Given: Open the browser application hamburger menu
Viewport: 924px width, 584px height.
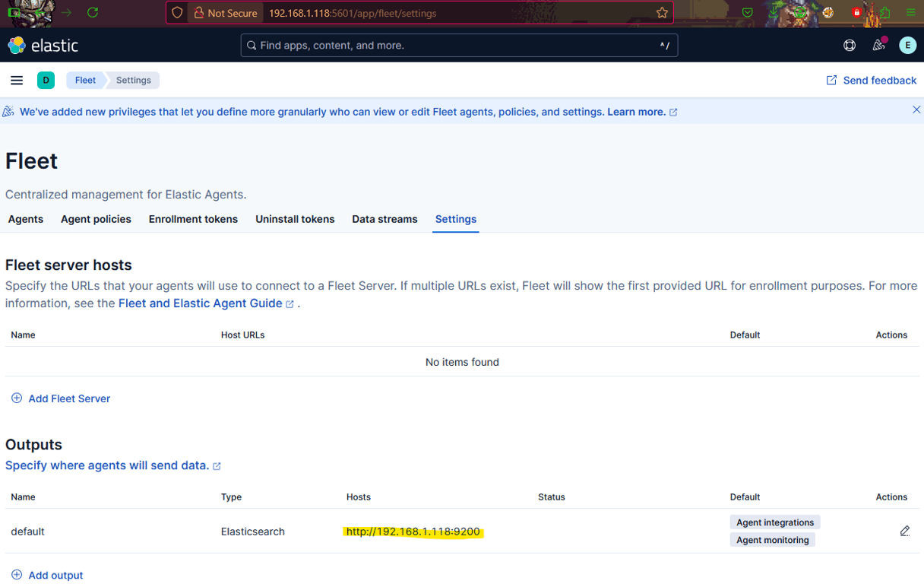Looking at the screenshot, I should click(910, 13).
